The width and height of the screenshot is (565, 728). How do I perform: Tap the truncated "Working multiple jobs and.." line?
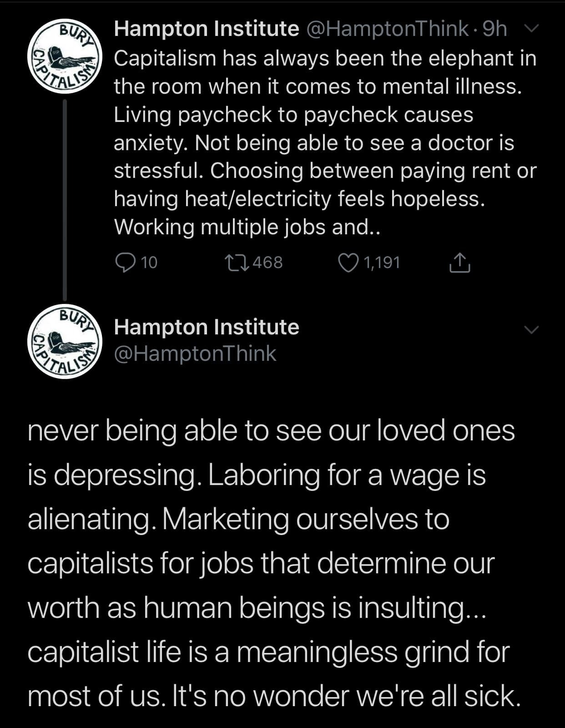click(247, 227)
